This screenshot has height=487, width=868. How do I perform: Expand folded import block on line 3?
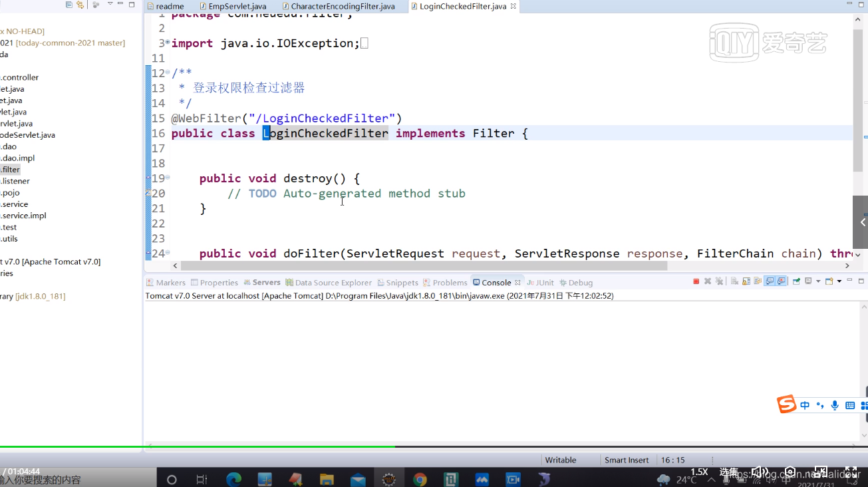[168, 43]
